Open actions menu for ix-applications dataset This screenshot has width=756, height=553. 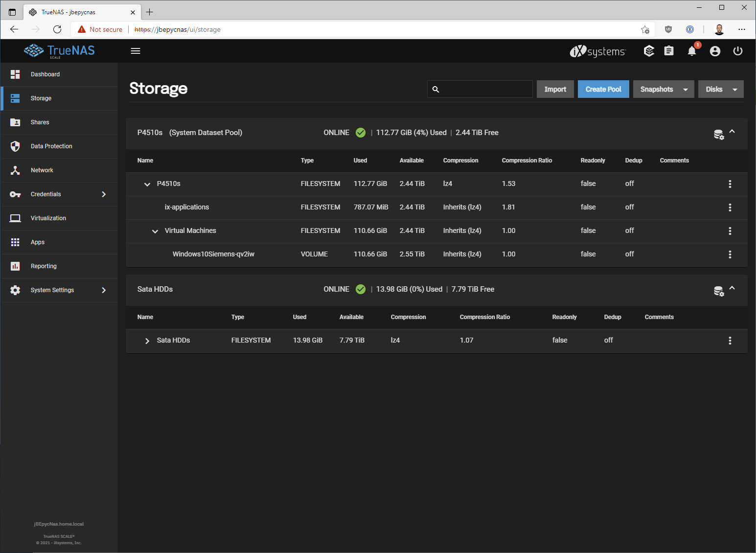(x=730, y=207)
